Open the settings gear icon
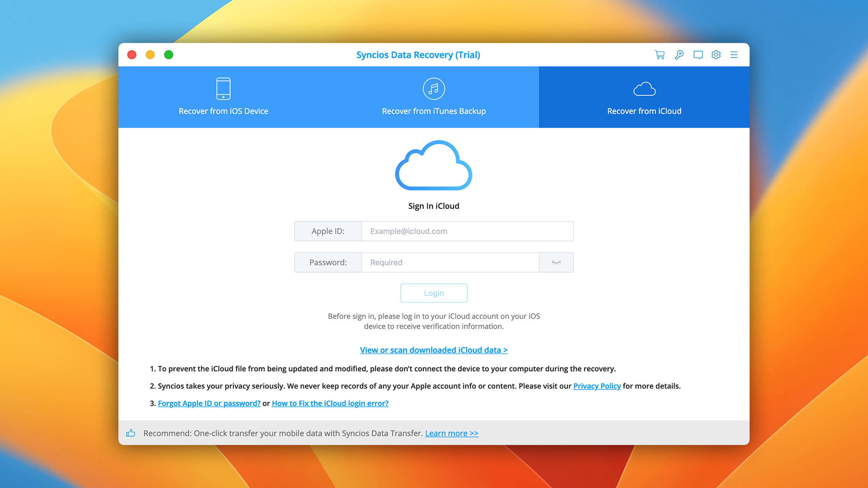 tap(716, 55)
